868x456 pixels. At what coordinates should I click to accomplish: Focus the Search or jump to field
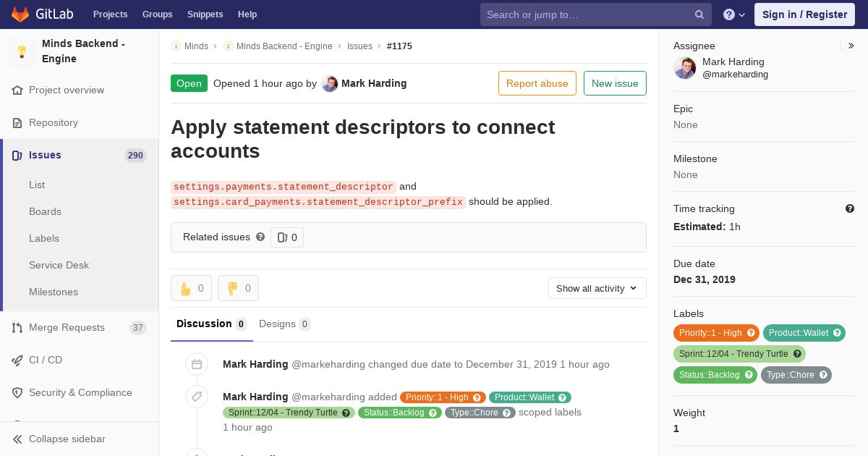coord(596,14)
